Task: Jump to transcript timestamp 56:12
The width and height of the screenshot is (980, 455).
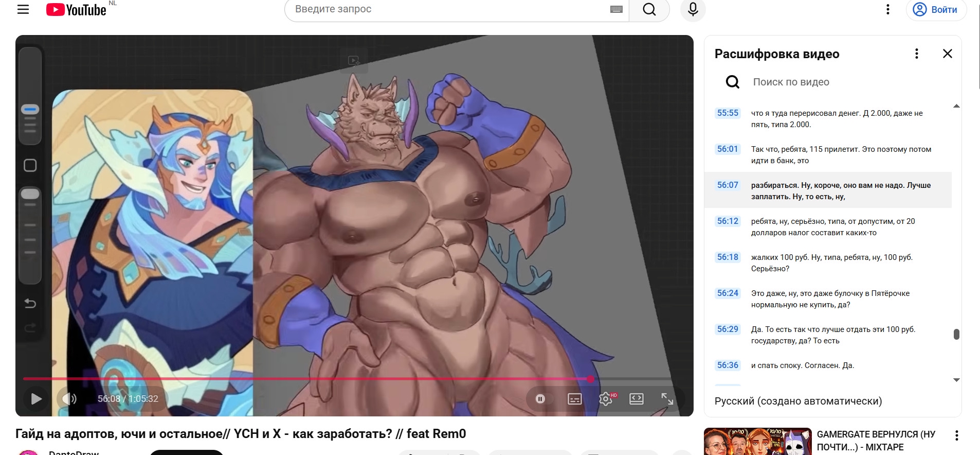Action: (728, 221)
